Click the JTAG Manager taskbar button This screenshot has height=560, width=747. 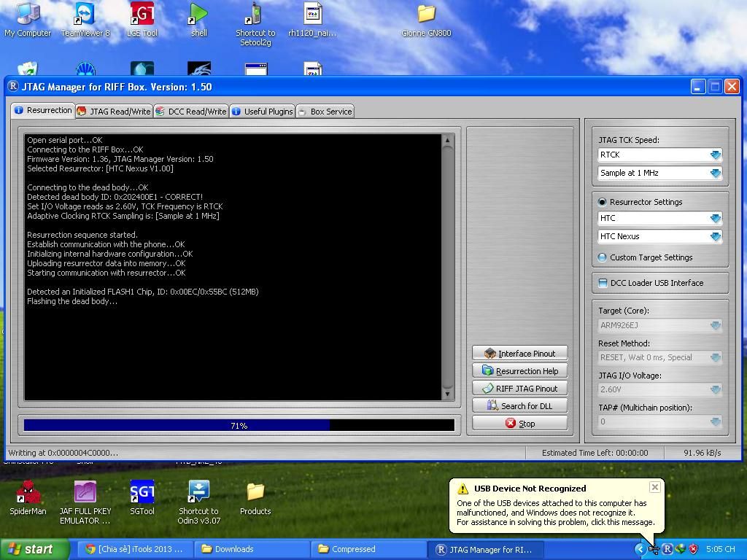click(485, 550)
